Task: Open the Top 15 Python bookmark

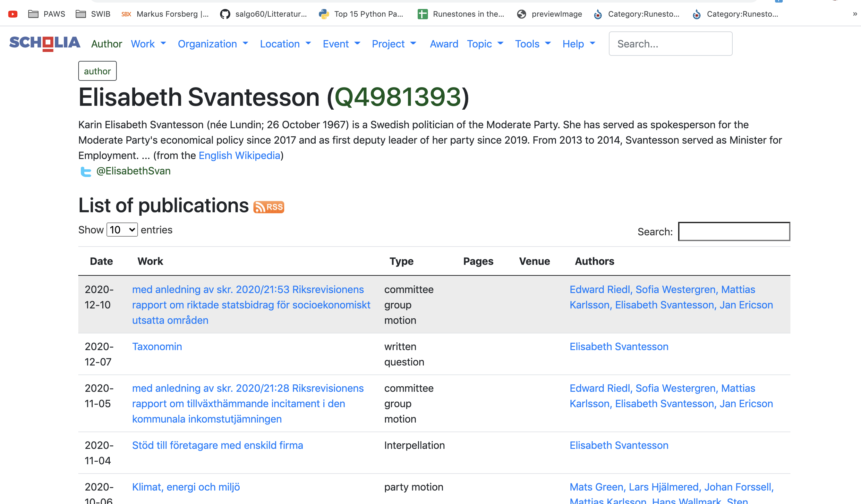Action: [x=361, y=14]
